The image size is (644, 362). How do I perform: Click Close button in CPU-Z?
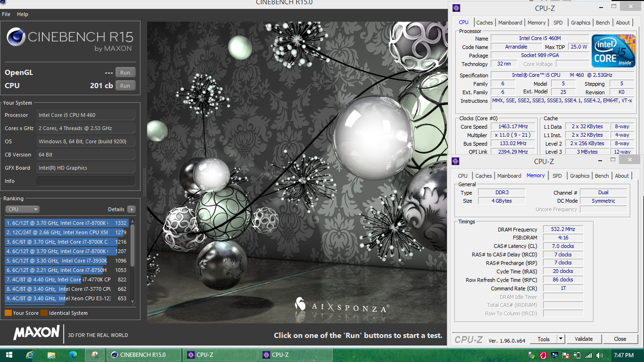(x=620, y=339)
